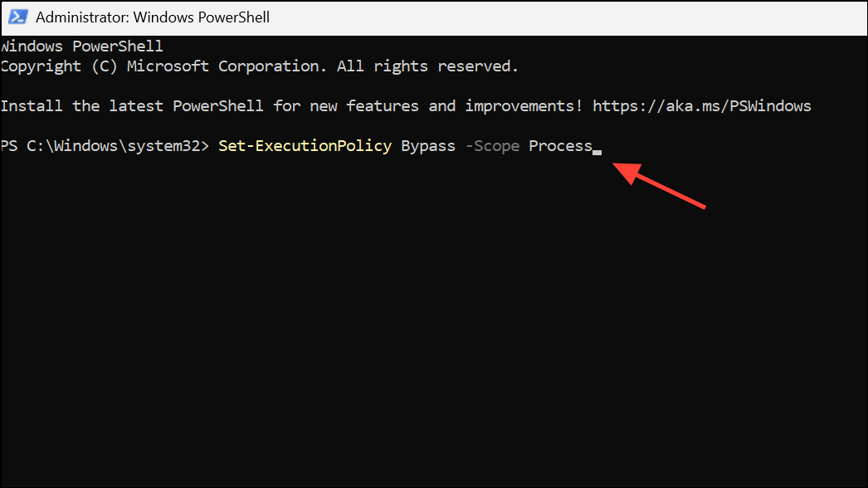
Task: Click the word 'Corporation.' in banner
Action: (272, 66)
